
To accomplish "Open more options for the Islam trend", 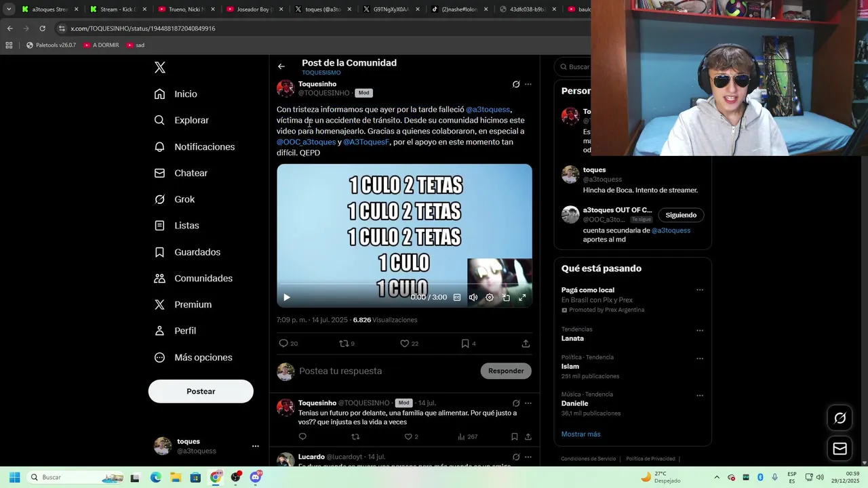I will pyautogui.click(x=700, y=359).
